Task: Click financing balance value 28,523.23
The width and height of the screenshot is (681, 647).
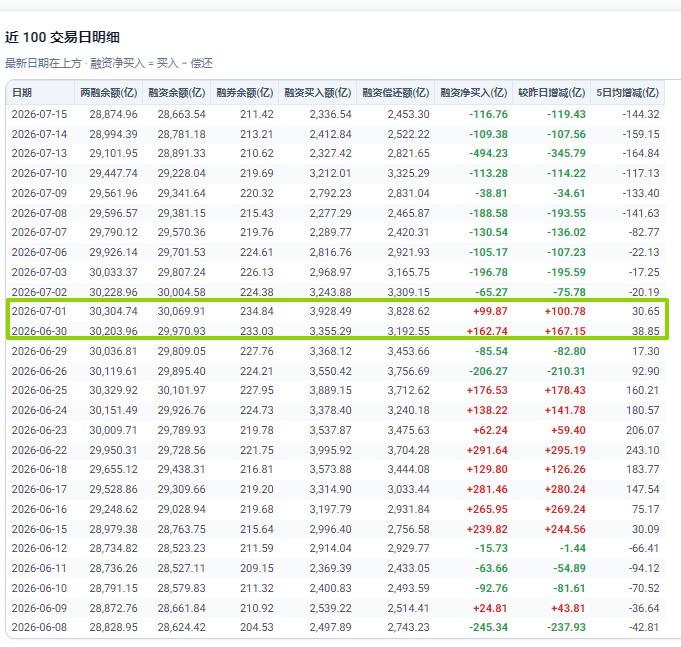Action: [x=182, y=548]
